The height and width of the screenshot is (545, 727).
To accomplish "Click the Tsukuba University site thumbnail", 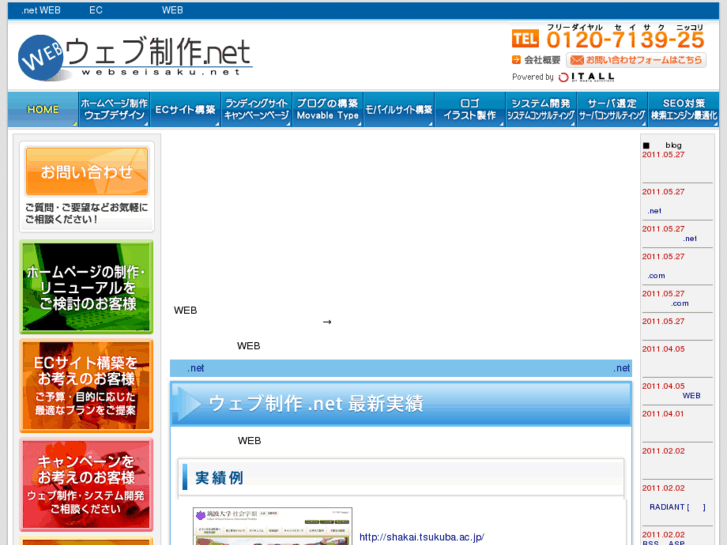I will 273,526.
